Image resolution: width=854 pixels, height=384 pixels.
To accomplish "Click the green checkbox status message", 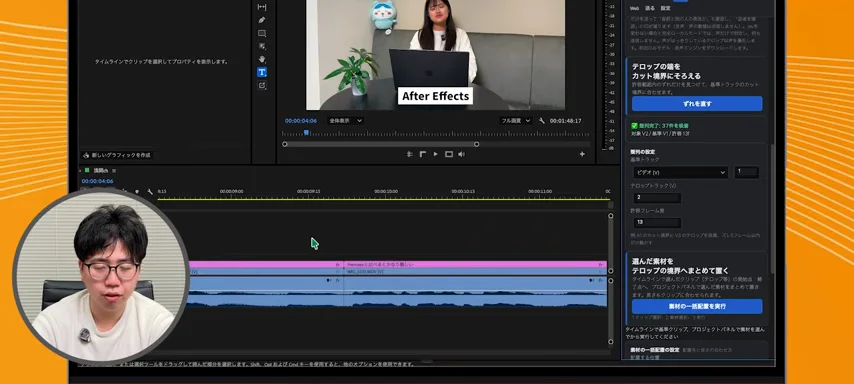I will coord(660,126).
